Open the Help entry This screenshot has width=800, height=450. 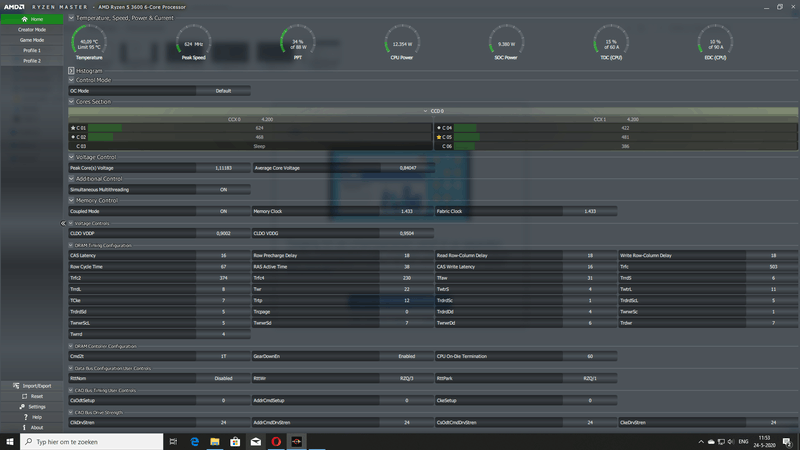point(32,417)
